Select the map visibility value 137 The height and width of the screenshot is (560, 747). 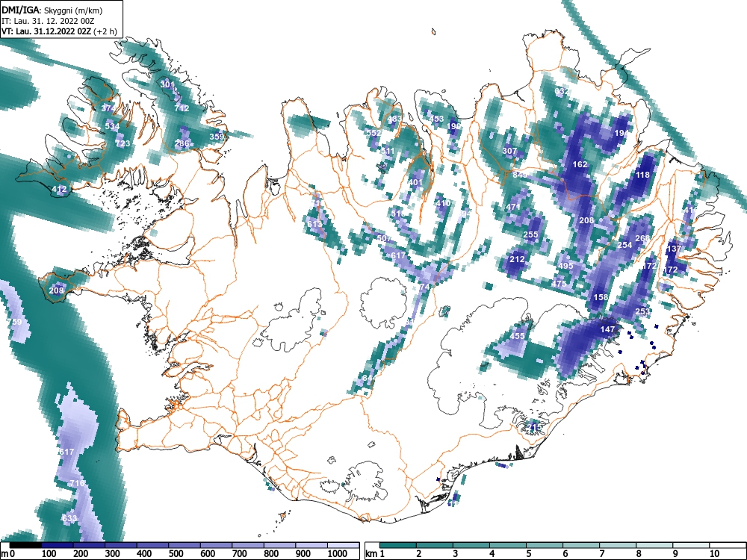click(674, 249)
